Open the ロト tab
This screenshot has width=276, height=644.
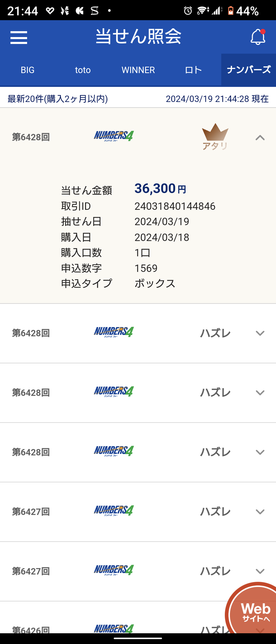coord(193,70)
